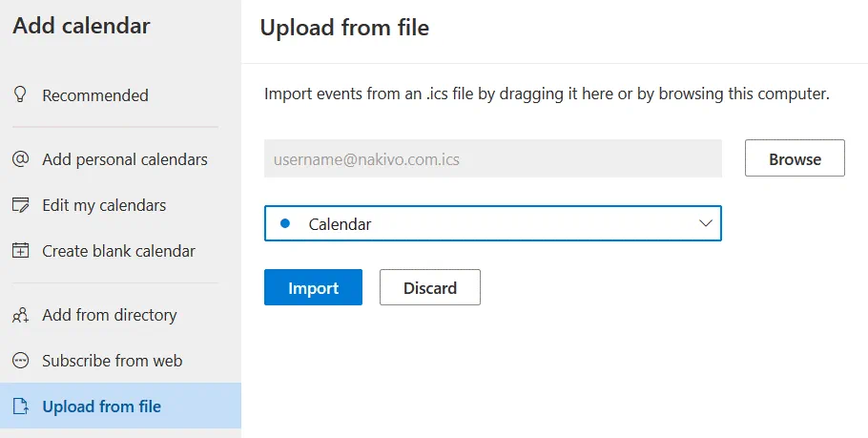The image size is (868, 438).
Task: Click the blue calendar color dot
Action: pyautogui.click(x=284, y=224)
